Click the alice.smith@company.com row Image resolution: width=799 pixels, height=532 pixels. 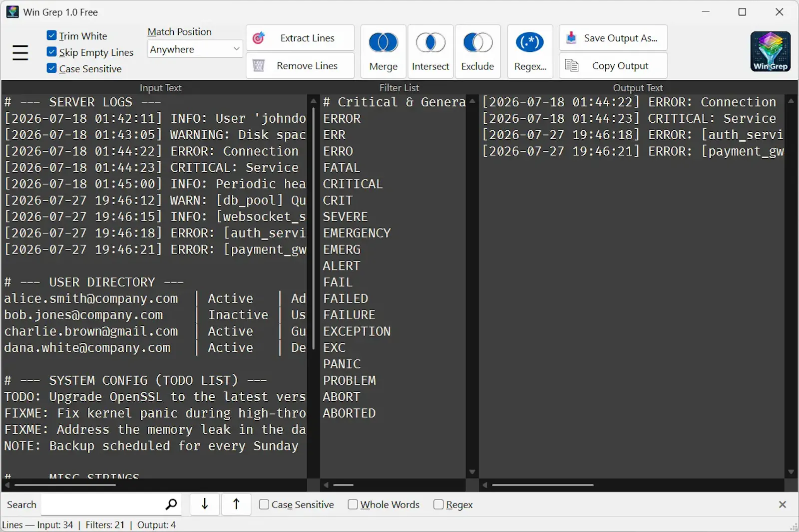[155, 298]
